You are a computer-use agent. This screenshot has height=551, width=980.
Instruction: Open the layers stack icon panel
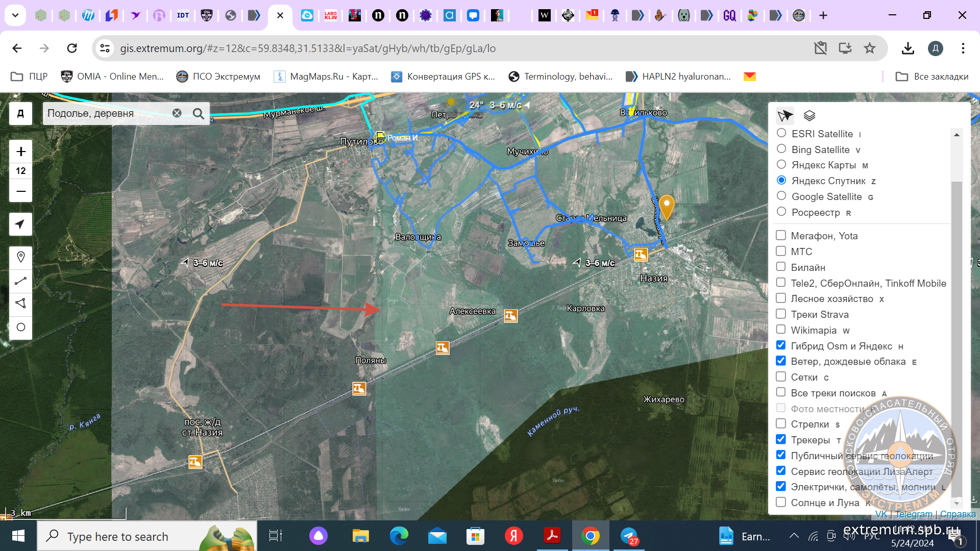tap(810, 116)
